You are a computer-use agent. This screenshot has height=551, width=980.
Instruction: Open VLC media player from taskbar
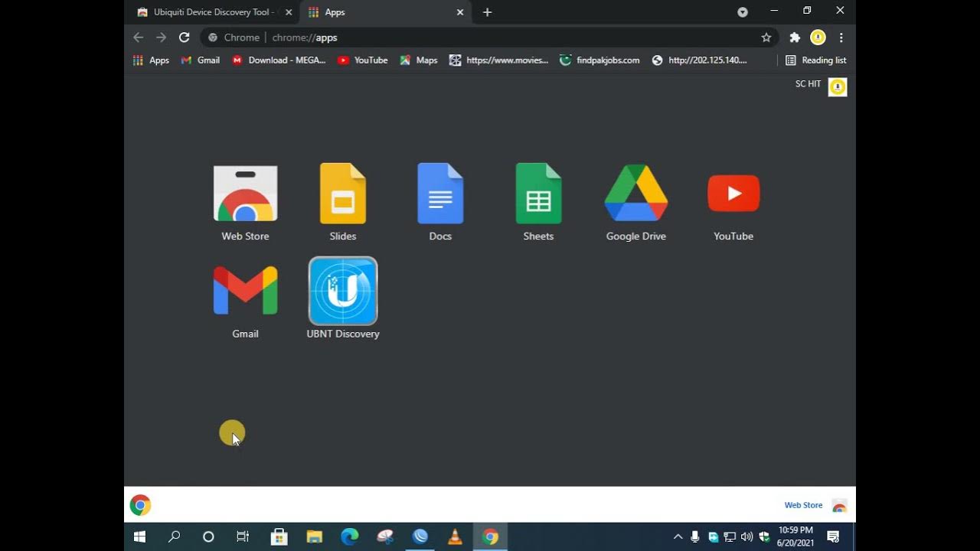[455, 536]
